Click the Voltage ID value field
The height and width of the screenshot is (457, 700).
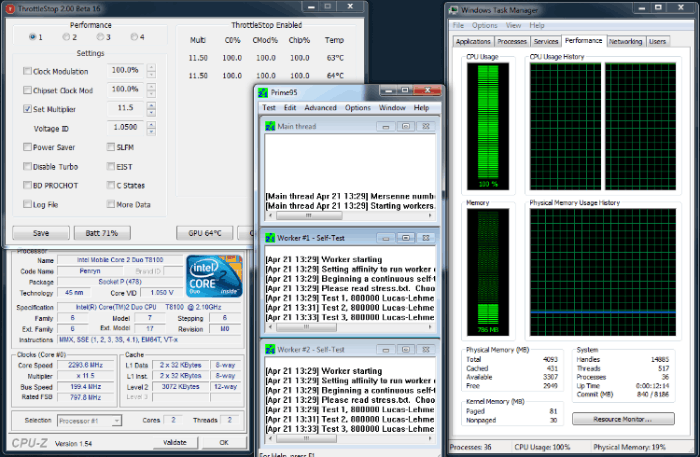(x=126, y=127)
